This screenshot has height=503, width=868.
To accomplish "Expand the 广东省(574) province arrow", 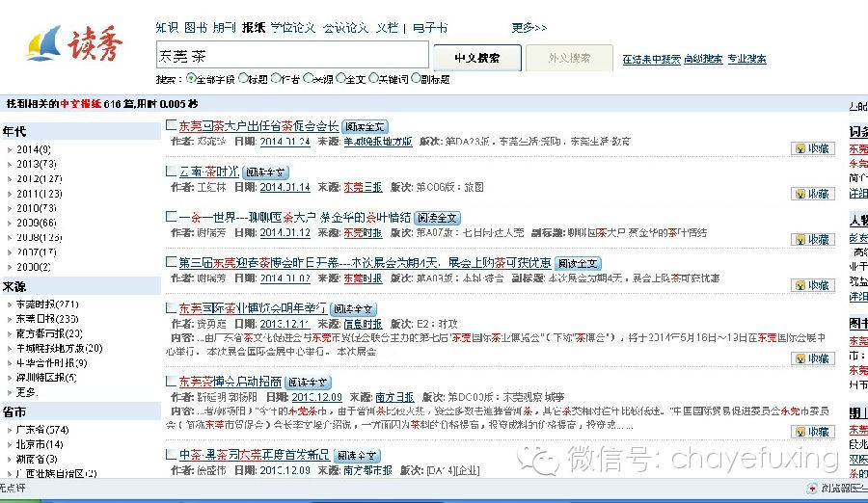I will (10, 430).
